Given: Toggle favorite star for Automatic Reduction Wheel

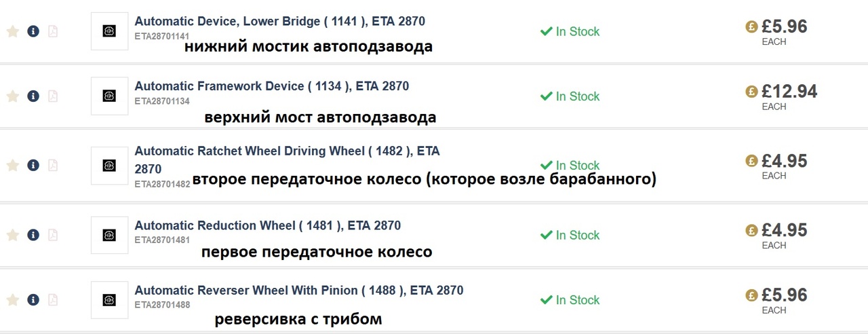Looking at the screenshot, I should (12, 235).
